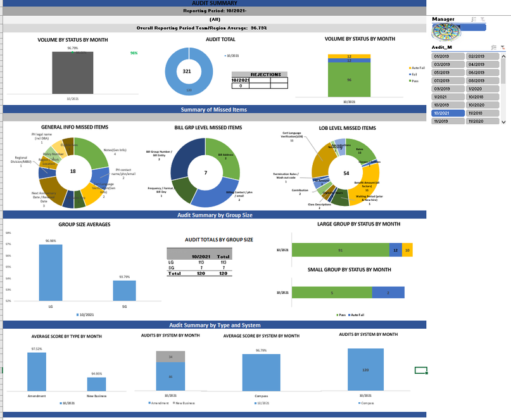Viewport: 511px width, 420px height.
Task: Click the General Info donut center 18
Action: [x=73, y=171]
